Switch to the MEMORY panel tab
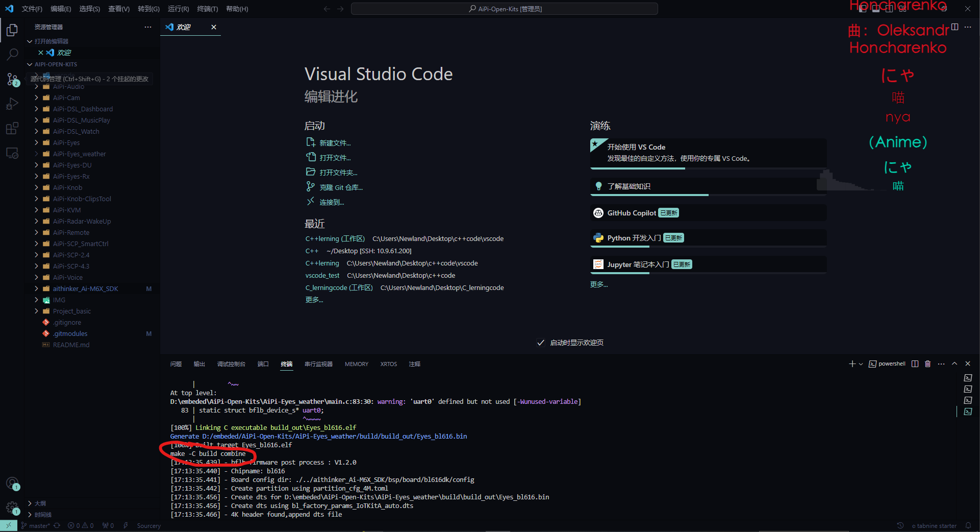Viewport: 980px width, 532px height. tap(357, 364)
